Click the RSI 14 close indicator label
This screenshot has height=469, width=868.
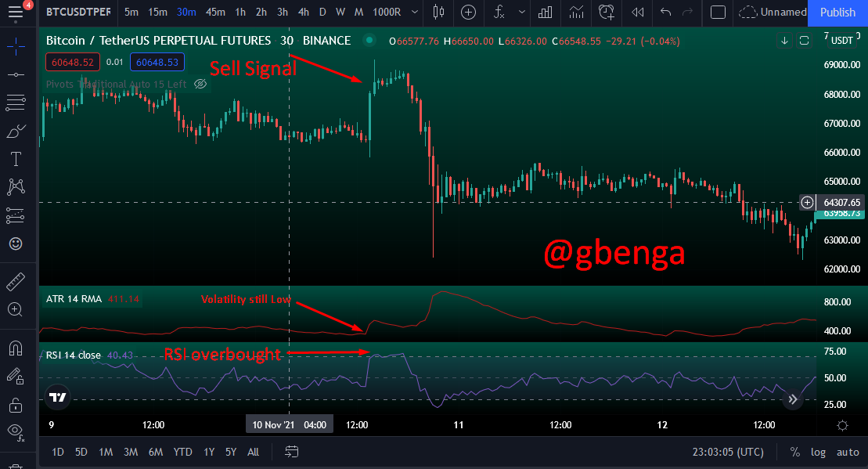tap(73, 355)
